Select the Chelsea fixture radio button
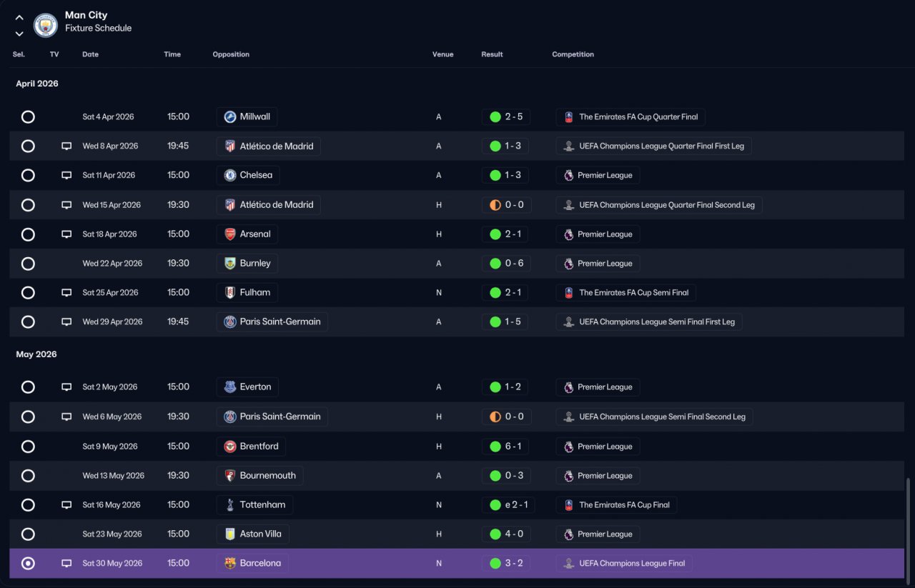This screenshot has width=915, height=588. [28, 175]
